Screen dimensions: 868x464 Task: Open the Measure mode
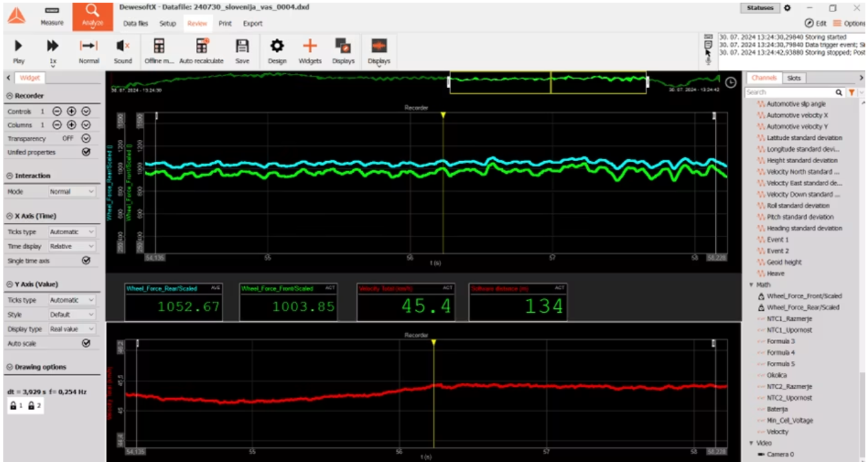click(x=52, y=16)
